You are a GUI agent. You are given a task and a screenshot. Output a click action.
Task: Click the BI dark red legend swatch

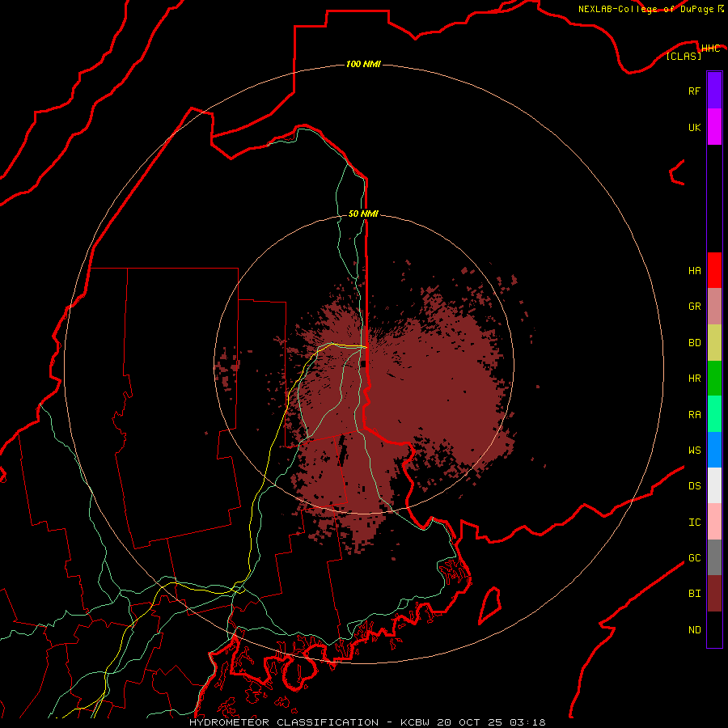714,594
